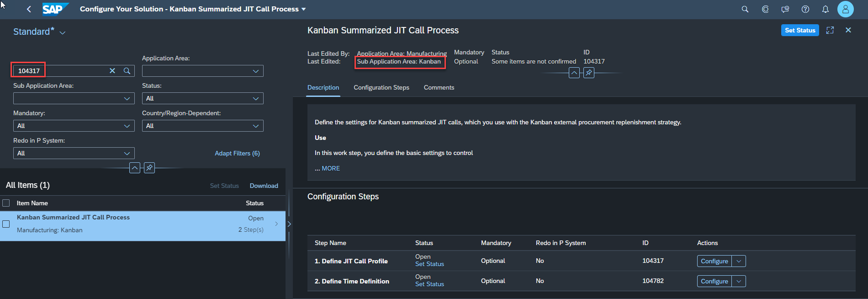Switch to the Description tab
Screen dimensions: 868x299
click(323, 87)
